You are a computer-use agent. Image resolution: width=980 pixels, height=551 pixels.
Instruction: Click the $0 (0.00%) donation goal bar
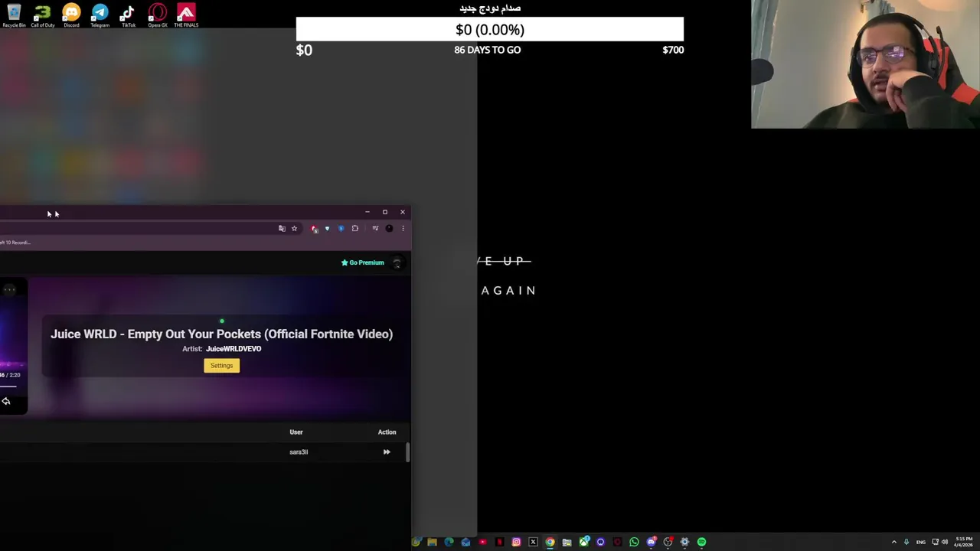click(x=490, y=29)
